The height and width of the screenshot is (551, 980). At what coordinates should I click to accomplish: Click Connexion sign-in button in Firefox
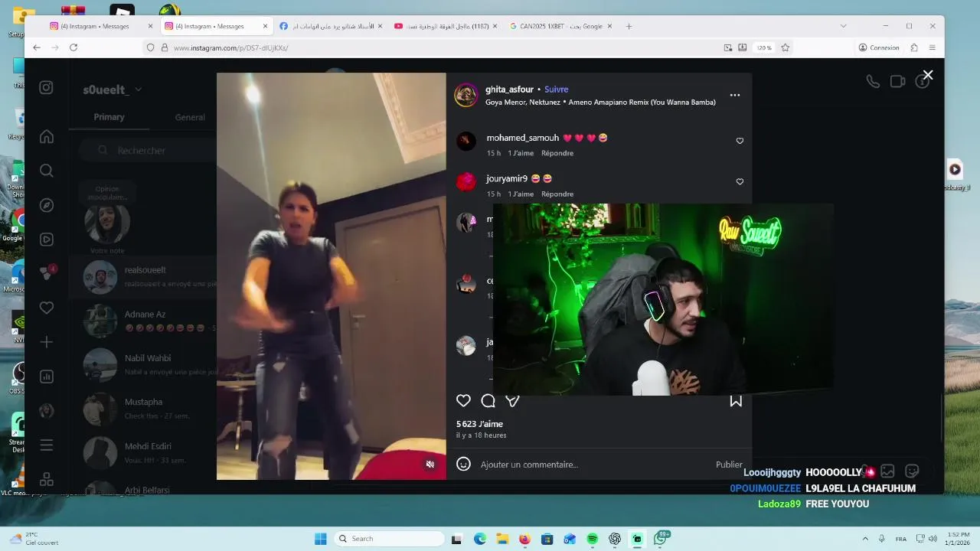coord(879,47)
